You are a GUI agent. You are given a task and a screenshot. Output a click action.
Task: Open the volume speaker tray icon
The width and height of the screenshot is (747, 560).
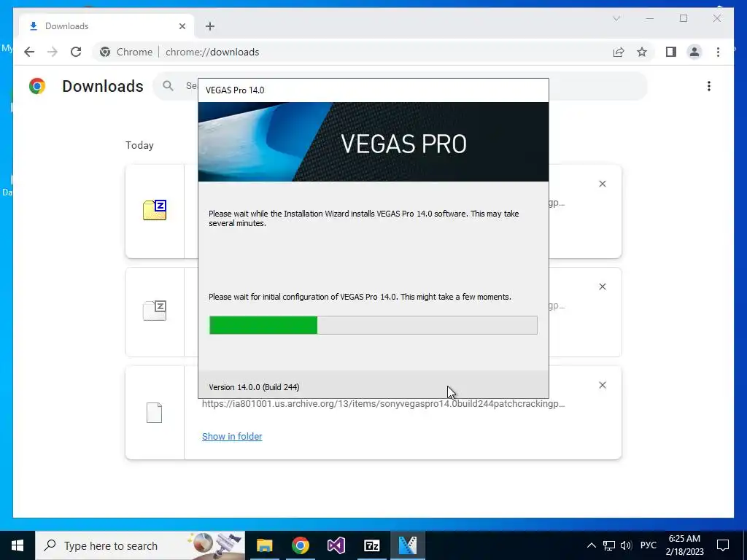coord(626,545)
